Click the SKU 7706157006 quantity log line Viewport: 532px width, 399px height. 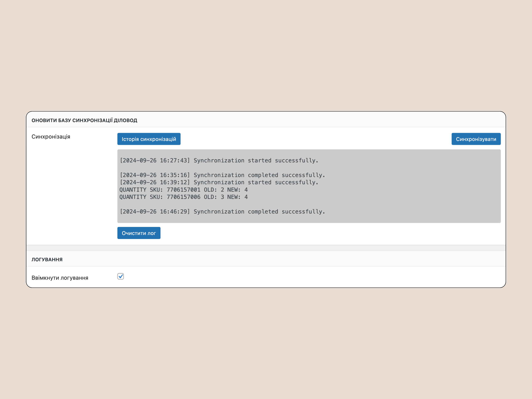point(183,197)
